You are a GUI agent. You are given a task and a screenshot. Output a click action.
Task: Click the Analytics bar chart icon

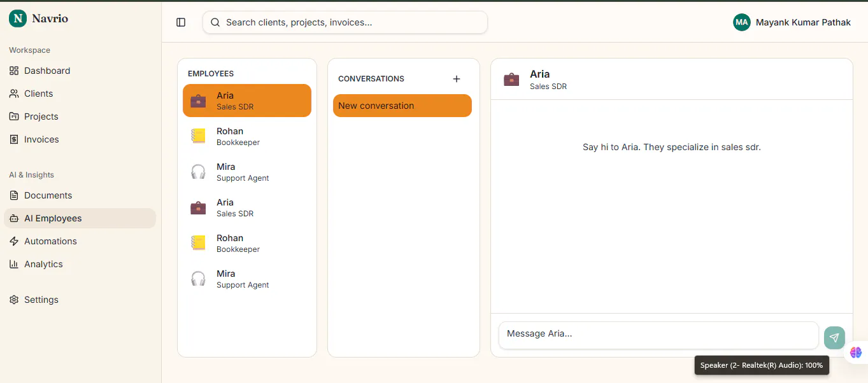(14, 264)
